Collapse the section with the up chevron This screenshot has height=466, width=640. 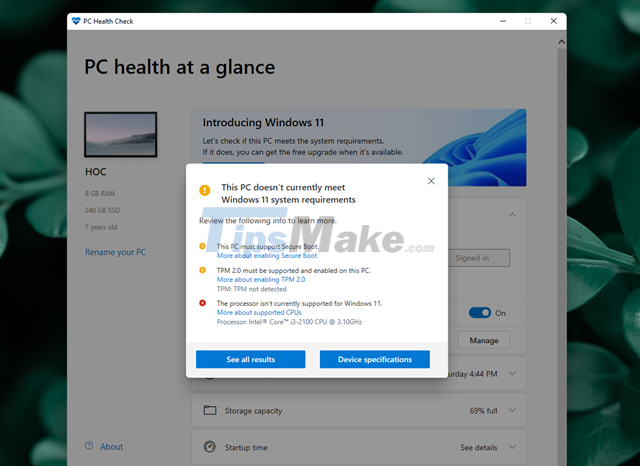512,215
